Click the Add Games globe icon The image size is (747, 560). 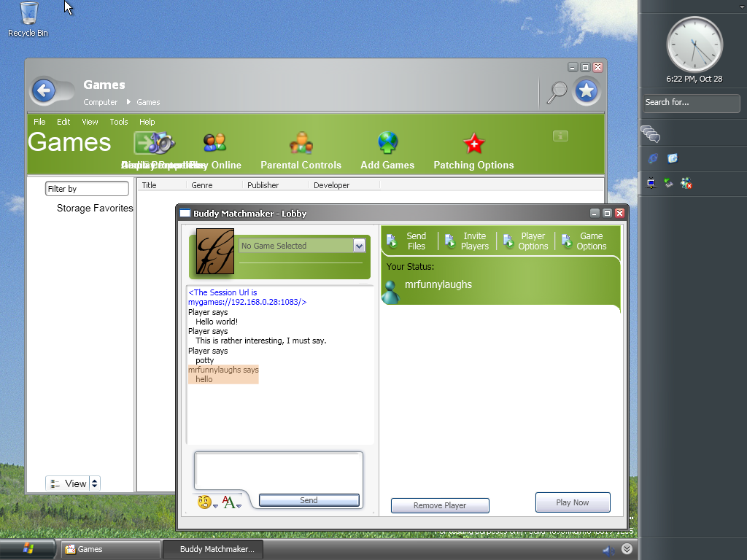pos(387,143)
